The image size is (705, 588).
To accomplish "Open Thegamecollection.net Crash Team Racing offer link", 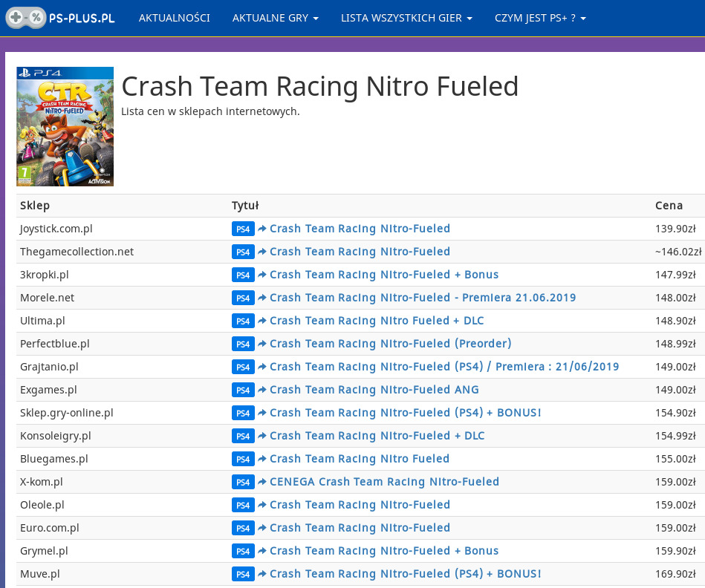I will pos(360,252).
